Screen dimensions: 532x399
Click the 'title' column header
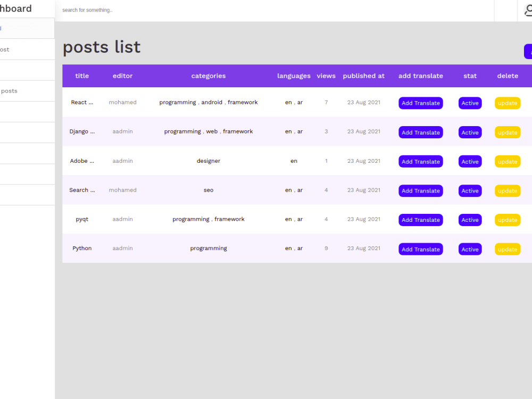click(82, 76)
